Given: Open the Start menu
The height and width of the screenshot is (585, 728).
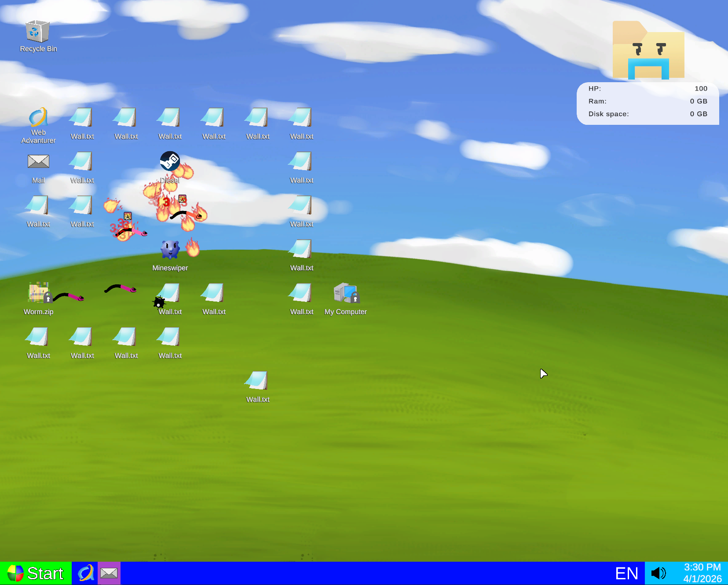Looking at the screenshot, I should click(36, 573).
